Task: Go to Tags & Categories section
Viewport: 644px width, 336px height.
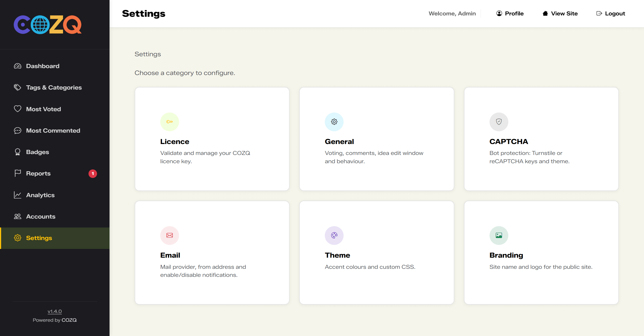Action: click(54, 88)
